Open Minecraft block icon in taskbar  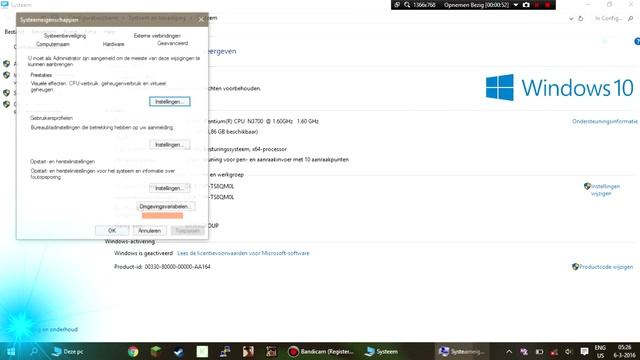click(x=156, y=351)
